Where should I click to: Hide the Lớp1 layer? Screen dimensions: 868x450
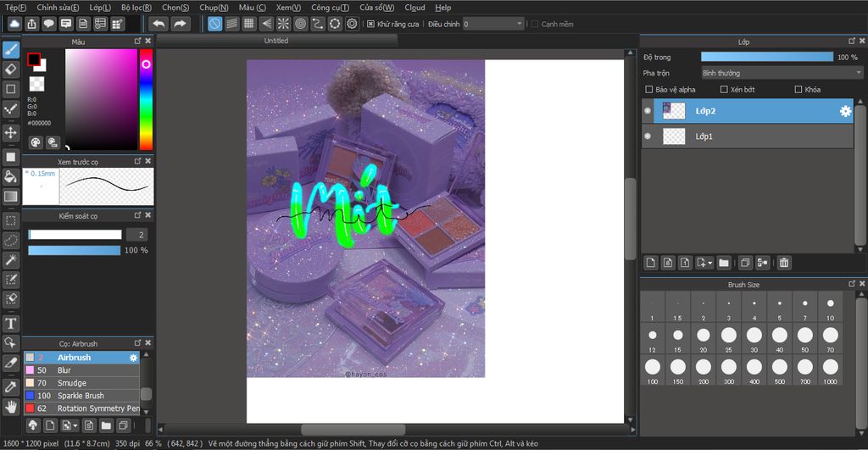point(648,136)
